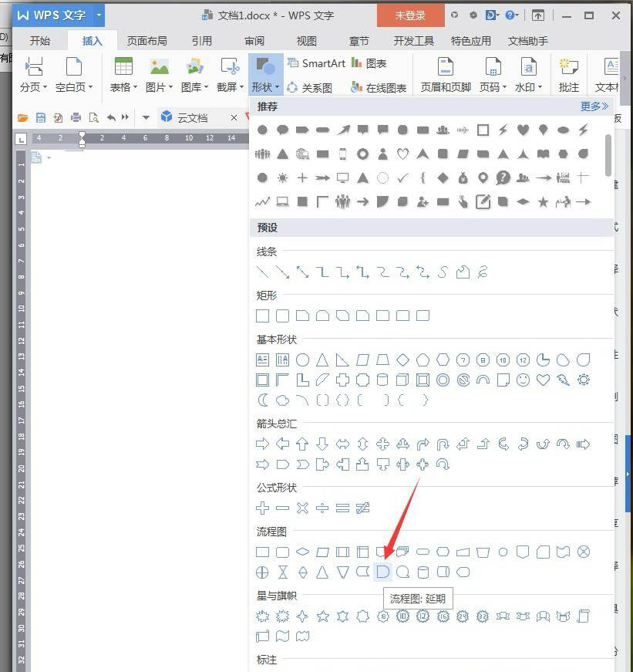Expand the WPS 文字 application menu arrow
This screenshot has height=672, width=633.
tap(99, 15)
